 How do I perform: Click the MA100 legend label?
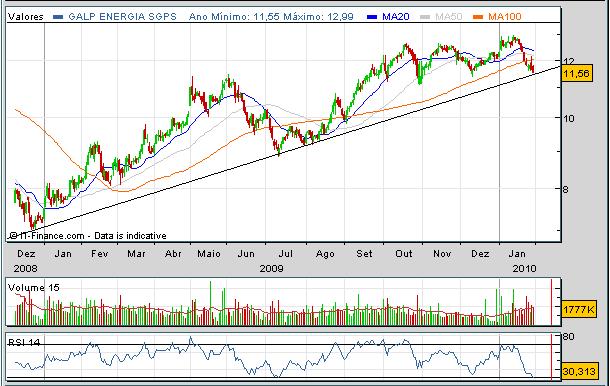coord(505,17)
